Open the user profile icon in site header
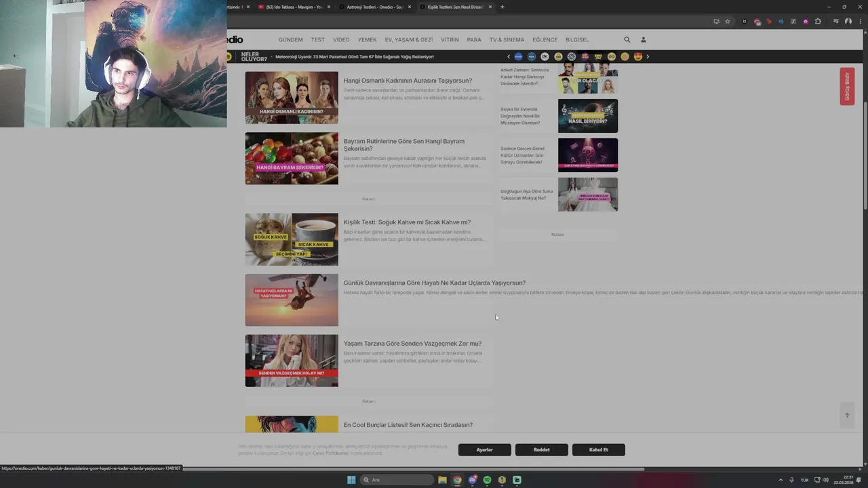The width and height of the screenshot is (868, 488). (x=644, y=40)
